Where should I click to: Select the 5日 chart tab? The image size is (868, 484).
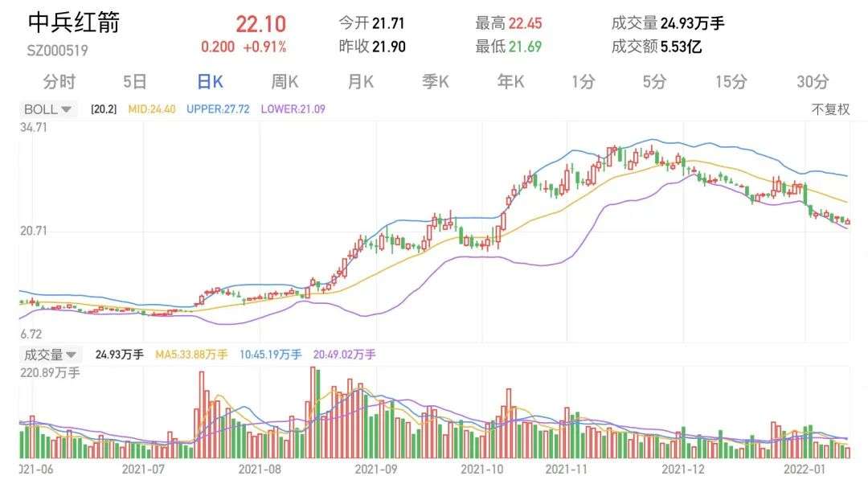(x=135, y=81)
